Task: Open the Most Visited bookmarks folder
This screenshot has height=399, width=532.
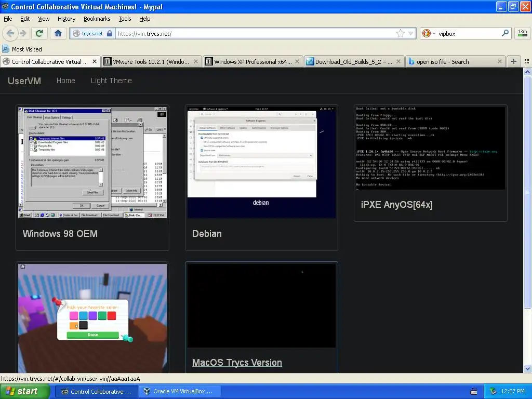Action: tap(22, 49)
